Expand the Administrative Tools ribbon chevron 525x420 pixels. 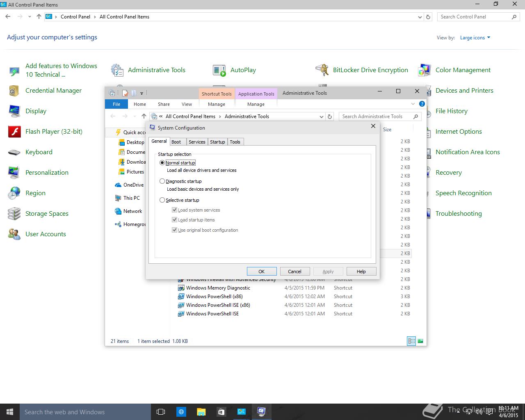[x=413, y=104]
